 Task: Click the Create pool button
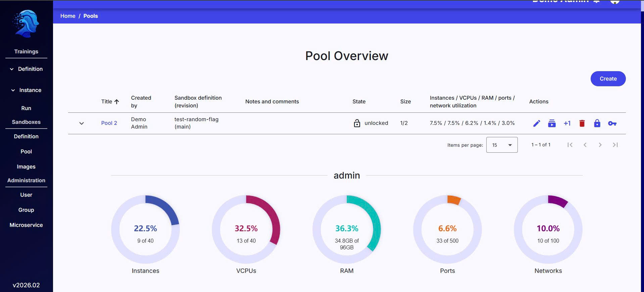[608, 79]
